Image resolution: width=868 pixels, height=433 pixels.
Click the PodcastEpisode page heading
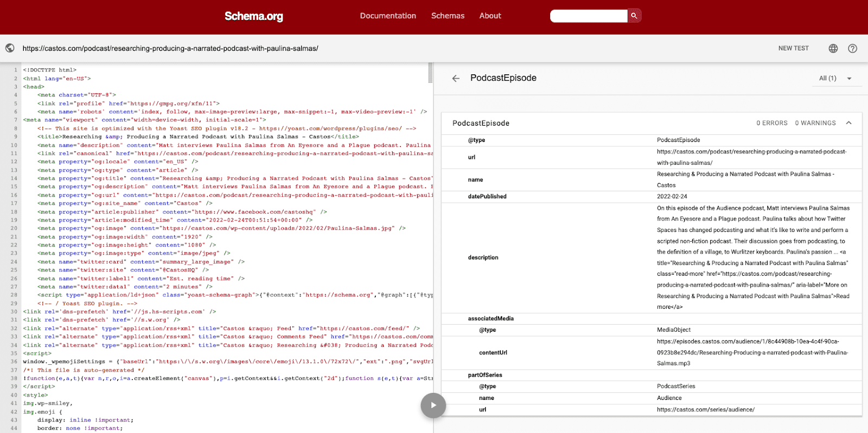click(x=503, y=78)
